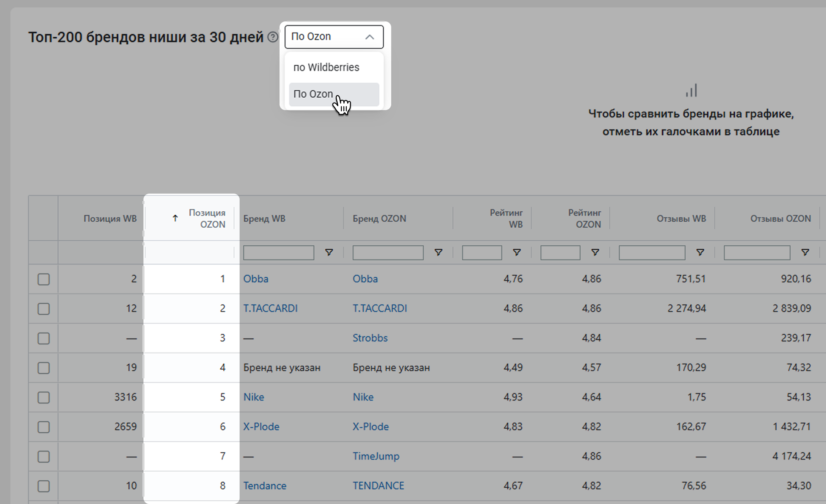Sort table by Отзывы WB header

click(681, 218)
